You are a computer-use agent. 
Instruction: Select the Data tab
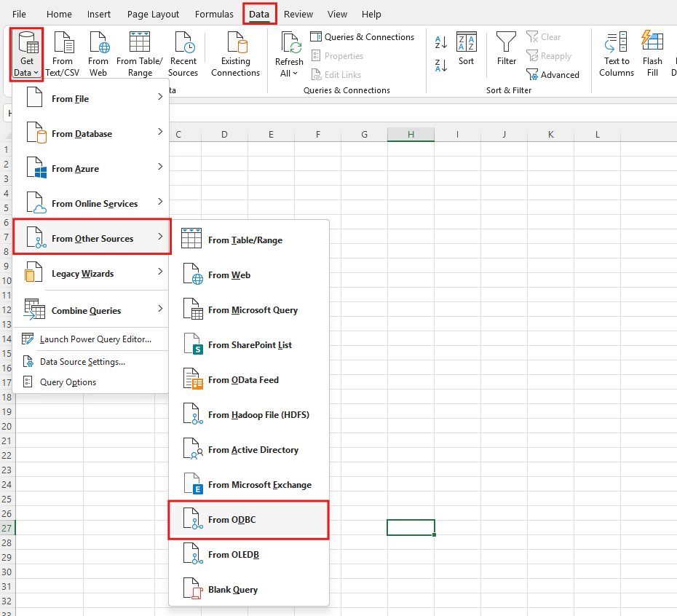pyautogui.click(x=259, y=15)
